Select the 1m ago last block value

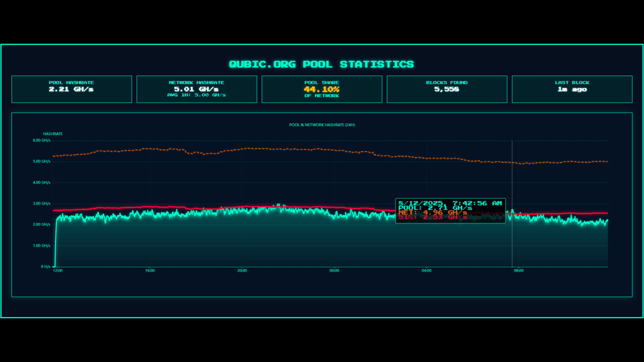[572, 89]
